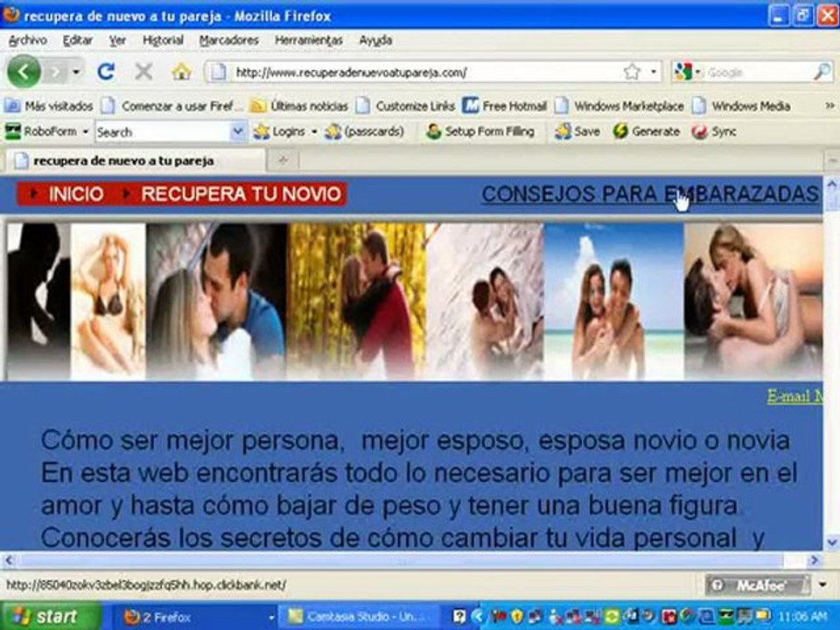Open Más visitados bookmark folder
The image size is (840, 630).
[x=49, y=106]
